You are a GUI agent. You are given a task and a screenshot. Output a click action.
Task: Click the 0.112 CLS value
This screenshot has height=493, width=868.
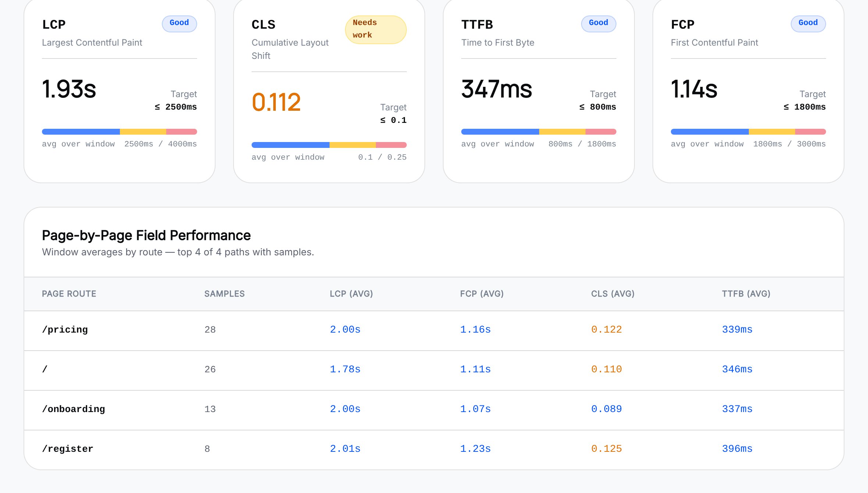click(x=276, y=102)
